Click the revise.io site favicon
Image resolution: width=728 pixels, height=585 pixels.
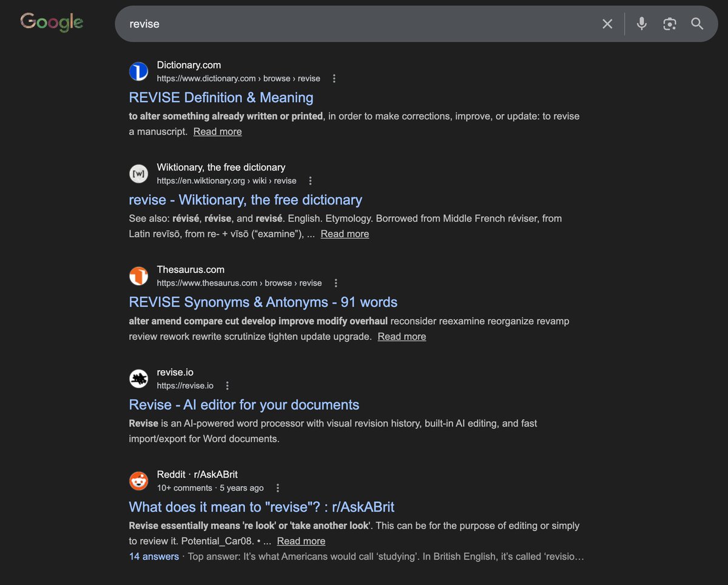(138, 378)
